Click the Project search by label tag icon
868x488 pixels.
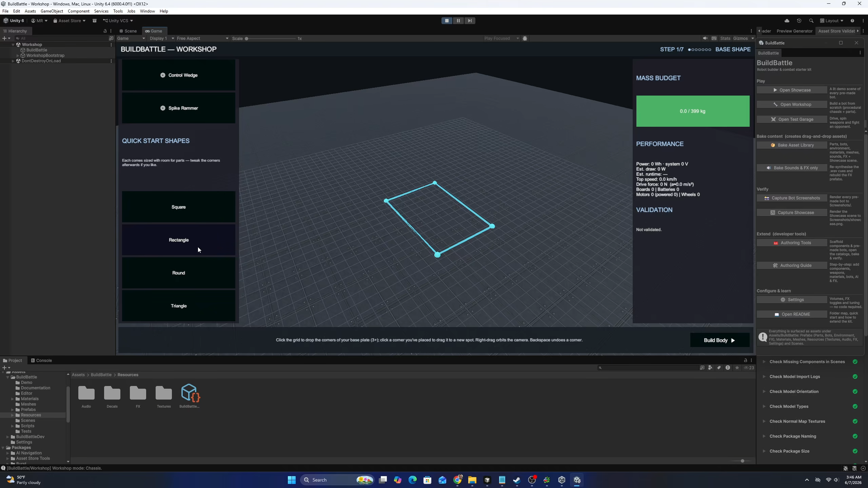(719, 368)
